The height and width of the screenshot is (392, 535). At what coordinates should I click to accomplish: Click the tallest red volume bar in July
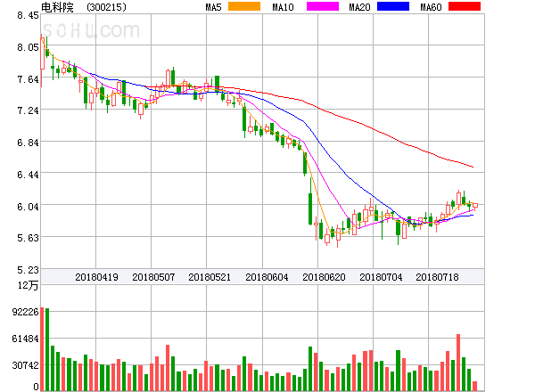pos(458,363)
